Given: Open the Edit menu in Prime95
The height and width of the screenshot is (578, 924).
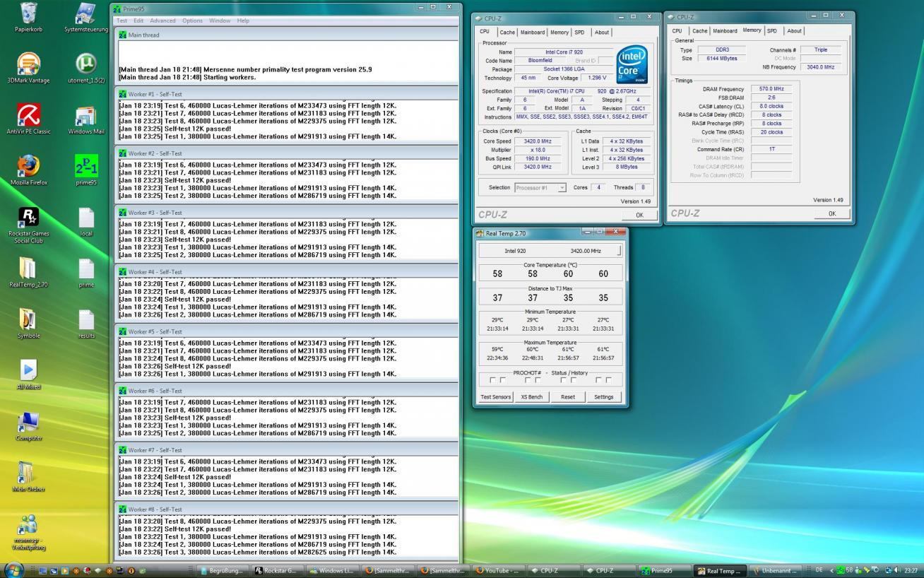Looking at the screenshot, I should click(138, 20).
